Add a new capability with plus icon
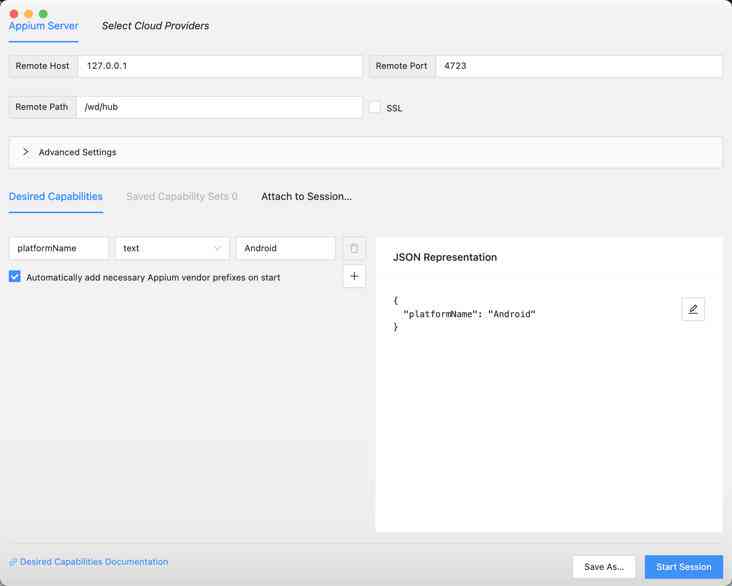The image size is (732, 586). (x=354, y=276)
